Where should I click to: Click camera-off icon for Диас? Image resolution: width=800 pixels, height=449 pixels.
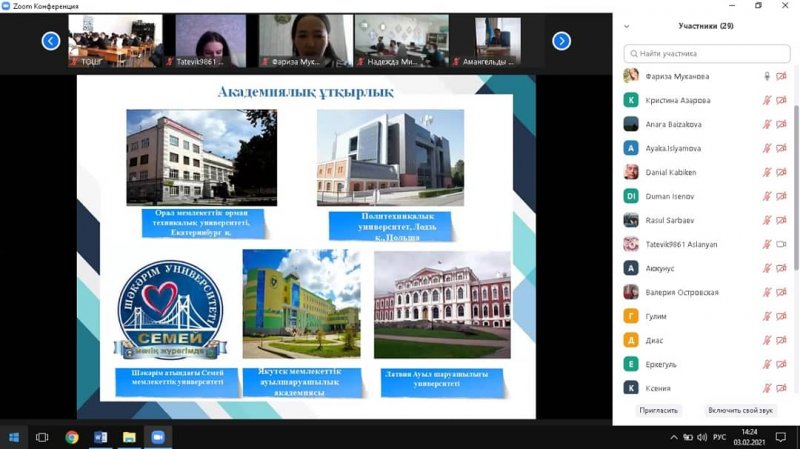pos(781,340)
